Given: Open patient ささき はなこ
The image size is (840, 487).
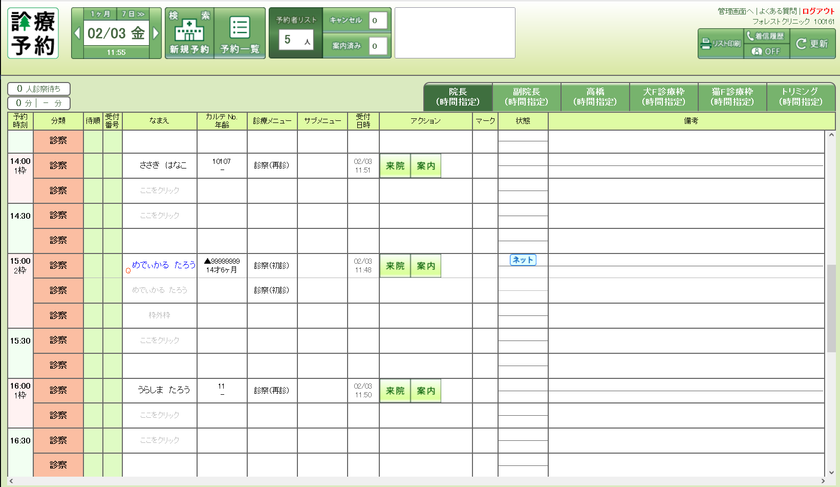Looking at the screenshot, I should click(x=163, y=166).
